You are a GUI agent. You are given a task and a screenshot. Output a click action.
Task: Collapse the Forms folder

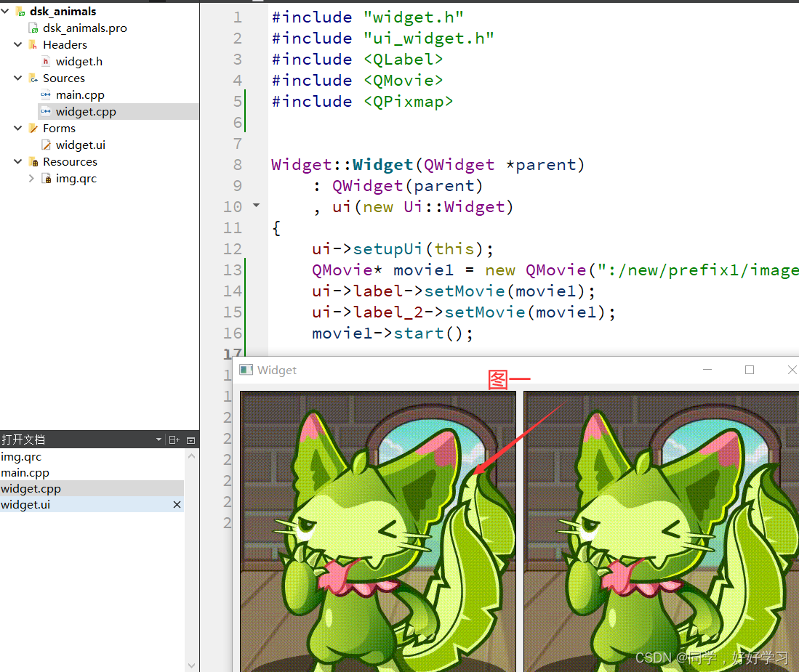click(x=18, y=129)
